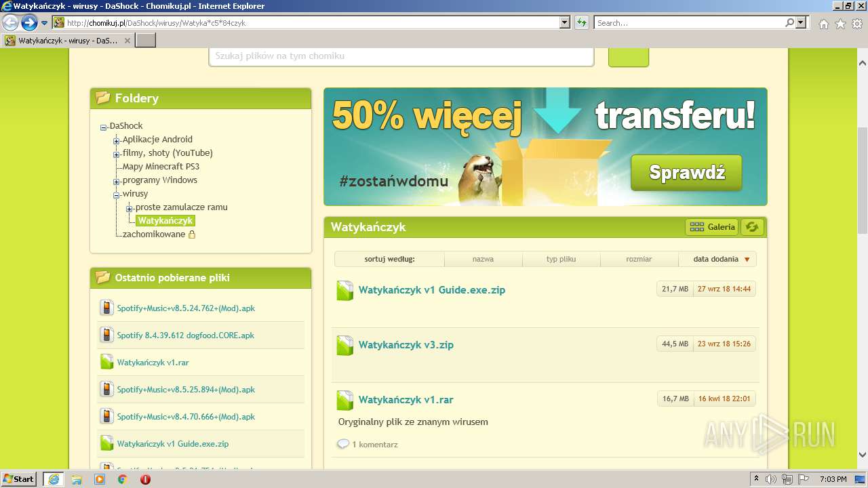Open the 1 komentarz link
This screenshot has width=868, height=488.
click(374, 445)
